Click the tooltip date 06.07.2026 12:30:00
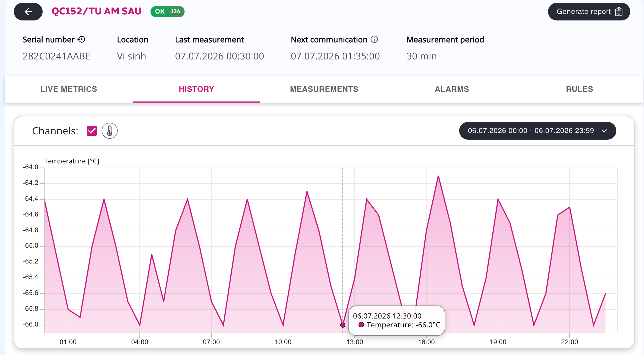644x355 pixels. 387,316
